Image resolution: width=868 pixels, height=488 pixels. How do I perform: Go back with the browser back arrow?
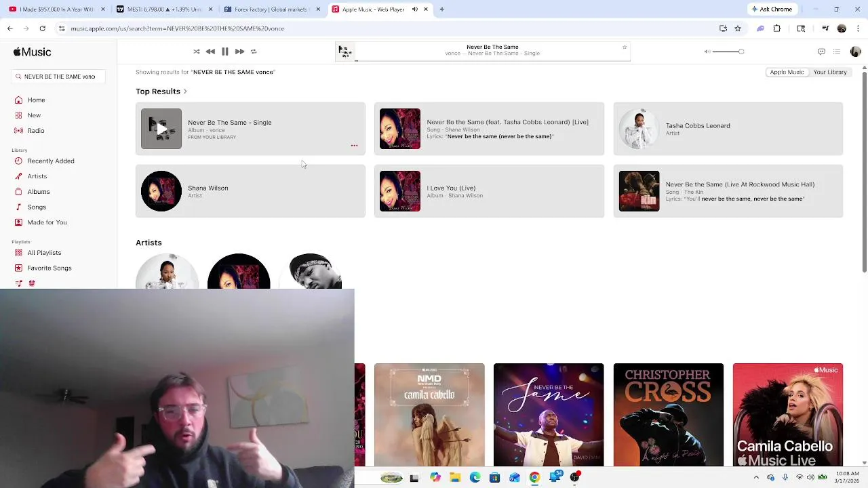[9, 28]
